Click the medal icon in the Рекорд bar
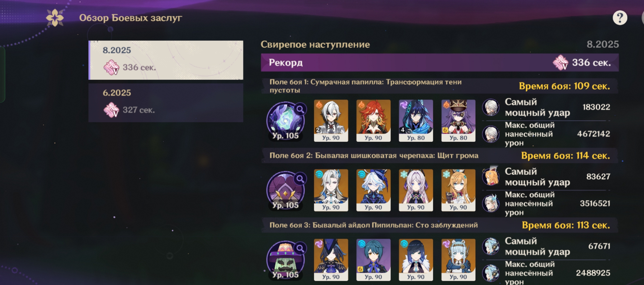The width and height of the screenshot is (644, 285). click(x=560, y=63)
